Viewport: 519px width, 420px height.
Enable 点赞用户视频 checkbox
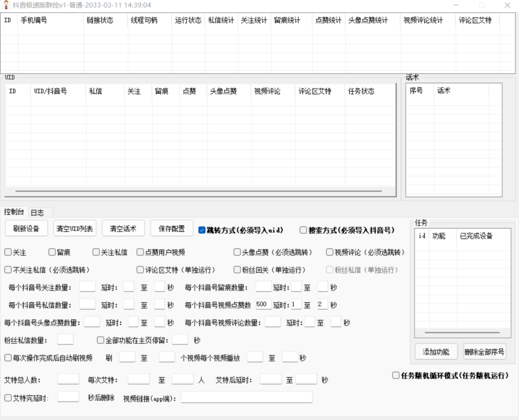pyautogui.click(x=140, y=252)
